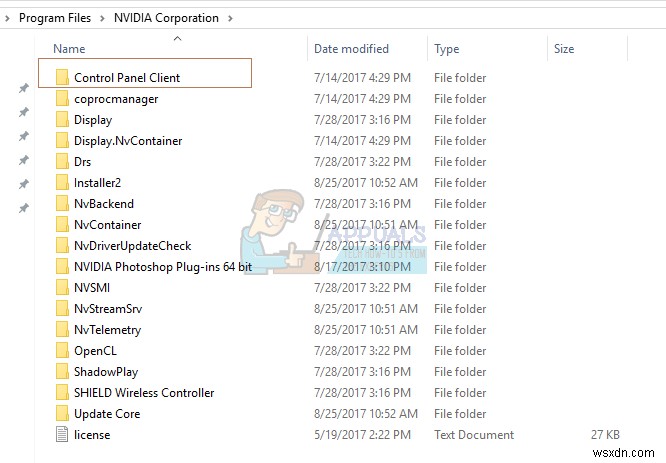666x463 pixels.
Task: Select the NVSMI folder icon
Action: click(62, 288)
